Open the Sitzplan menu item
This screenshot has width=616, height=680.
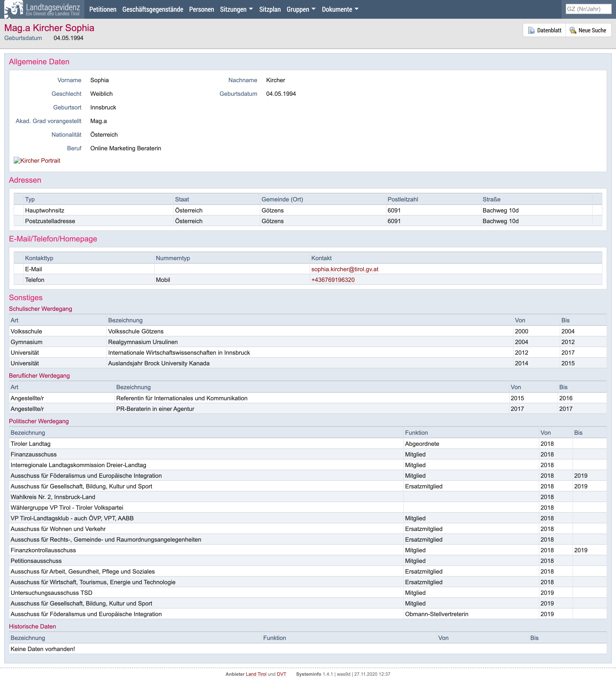[270, 9]
